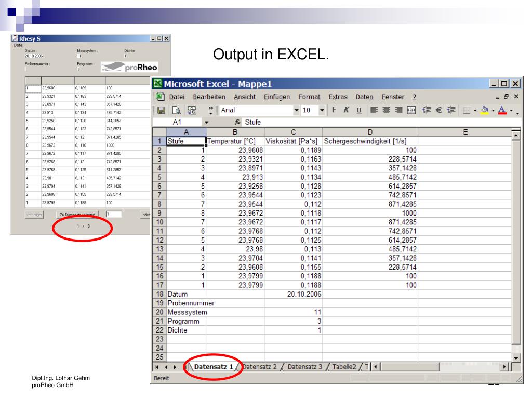Click the formula bar showing Stufe
Screen dimensions: 532x399
[382, 122]
